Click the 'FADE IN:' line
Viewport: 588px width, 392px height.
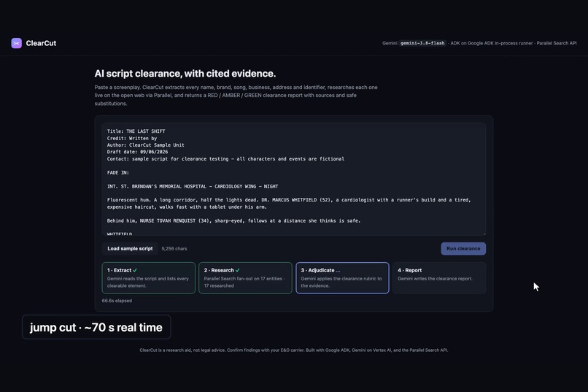click(117, 172)
